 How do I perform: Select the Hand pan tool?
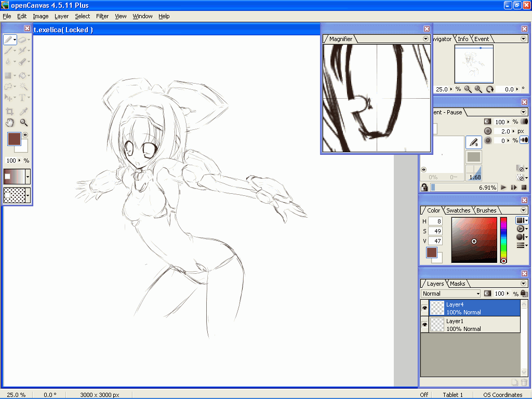tap(9, 123)
